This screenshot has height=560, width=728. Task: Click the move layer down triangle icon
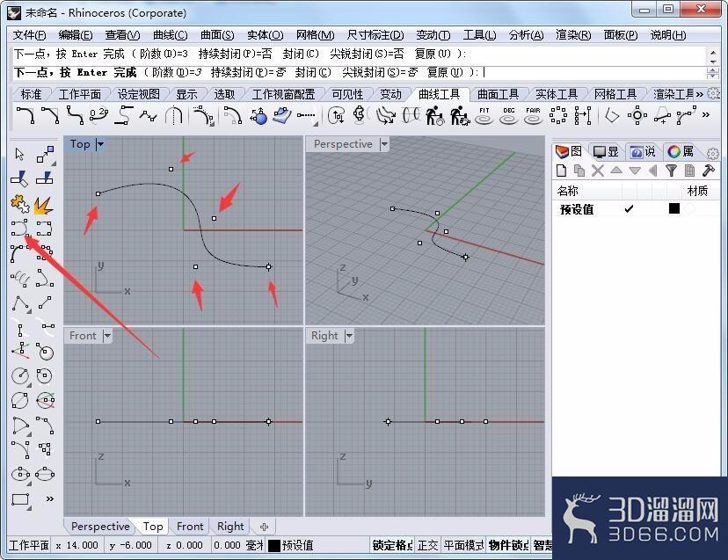tap(635, 171)
